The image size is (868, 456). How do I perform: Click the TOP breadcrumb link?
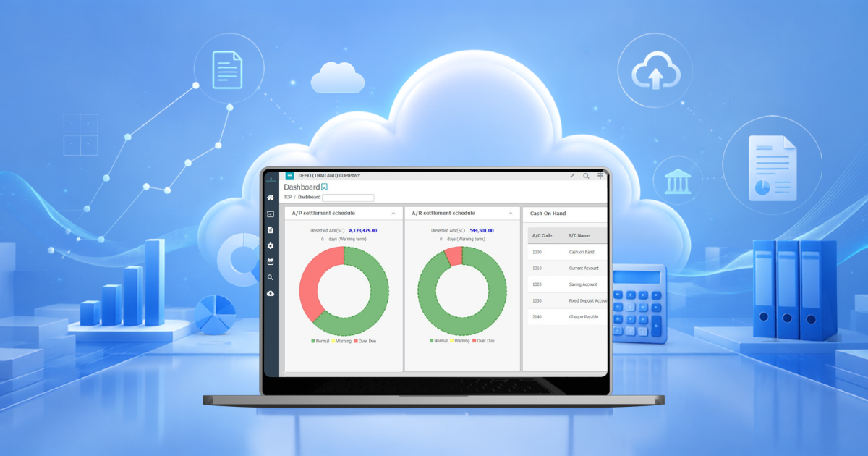[288, 197]
